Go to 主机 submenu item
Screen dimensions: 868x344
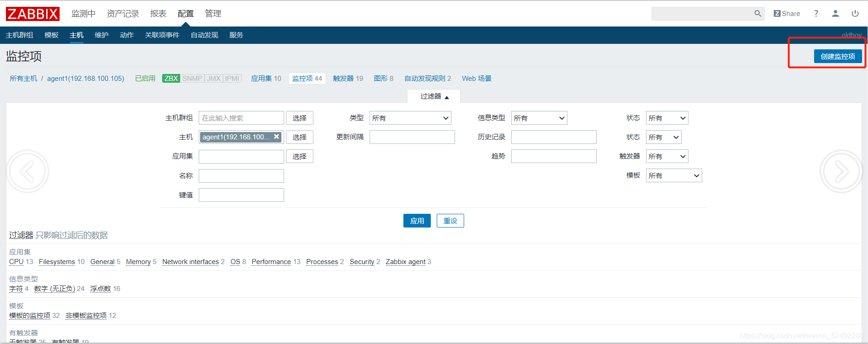[77, 35]
